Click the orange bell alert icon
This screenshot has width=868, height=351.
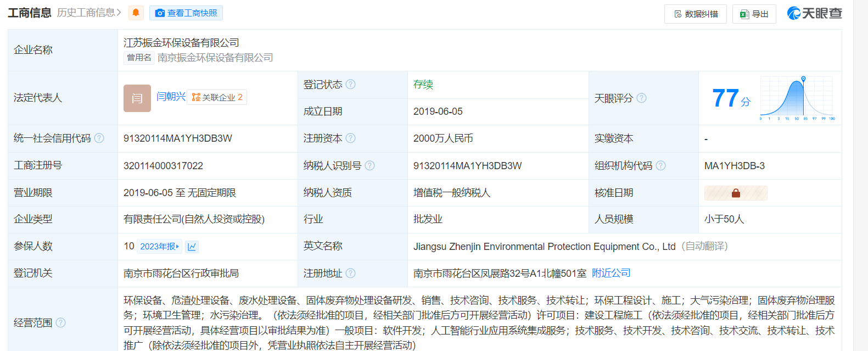[136, 13]
